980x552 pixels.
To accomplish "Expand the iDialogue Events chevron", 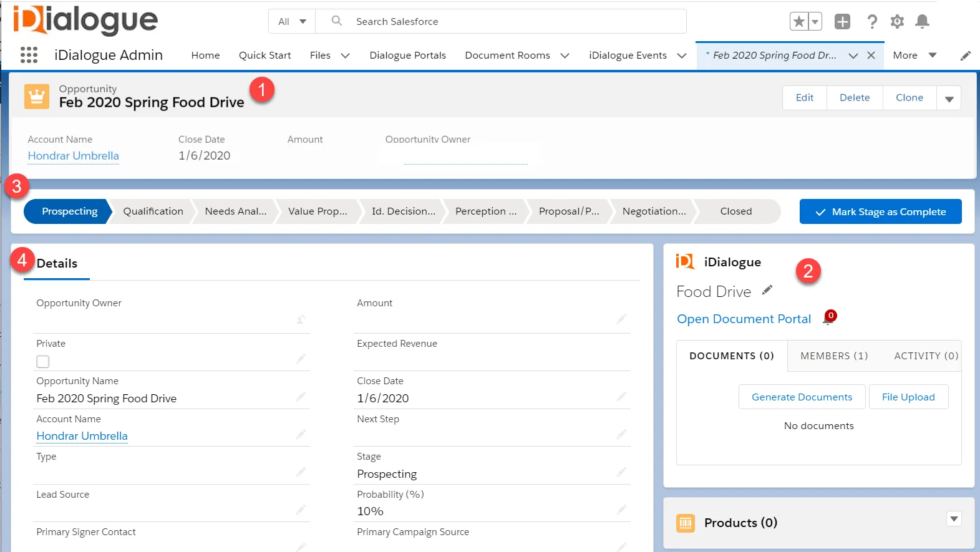I will tap(682, 56).
